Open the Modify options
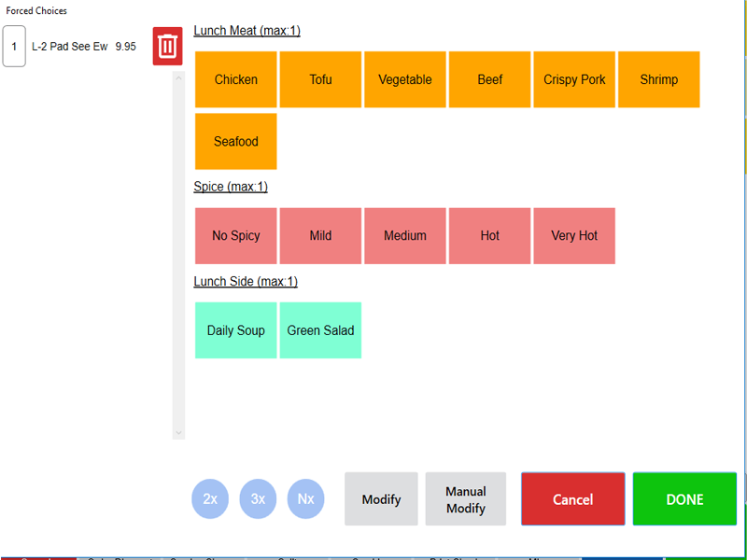Viewport: 747px width, 560px height. click(x=381, y=499)
